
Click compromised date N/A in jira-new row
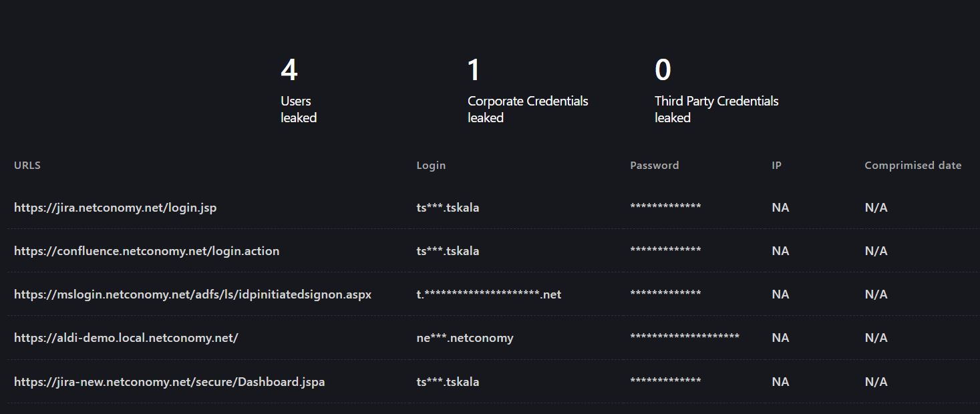pos(876,382)
